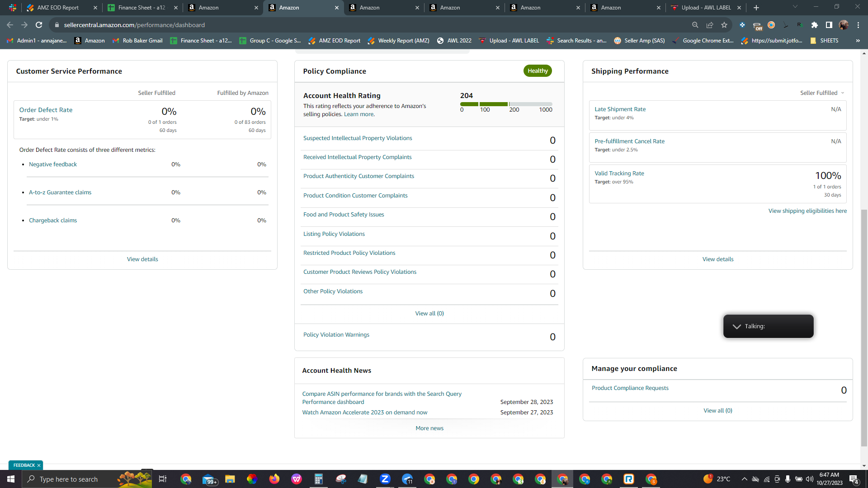
Task: Expand the Talking panel chevron
Action: click(x=736, y=326)
